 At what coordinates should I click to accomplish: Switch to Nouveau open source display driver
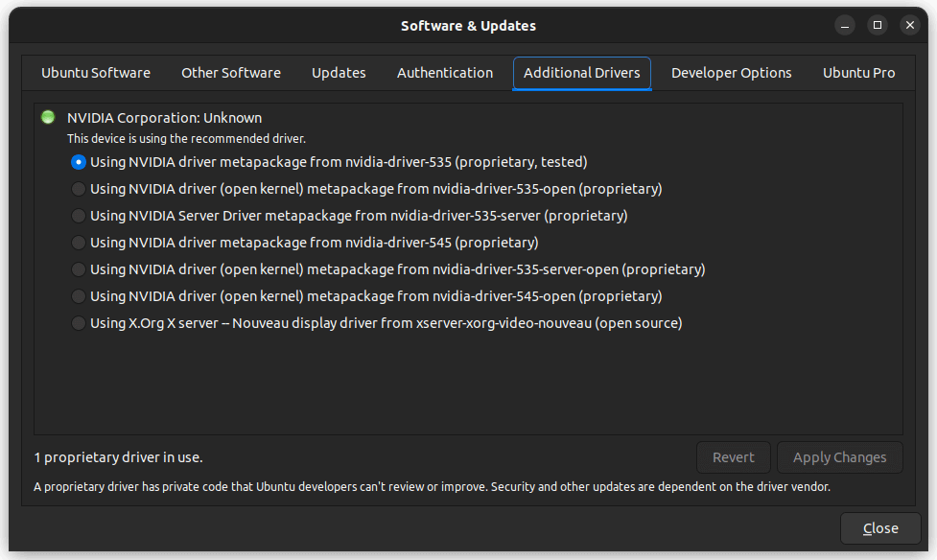tap(79, 323)
